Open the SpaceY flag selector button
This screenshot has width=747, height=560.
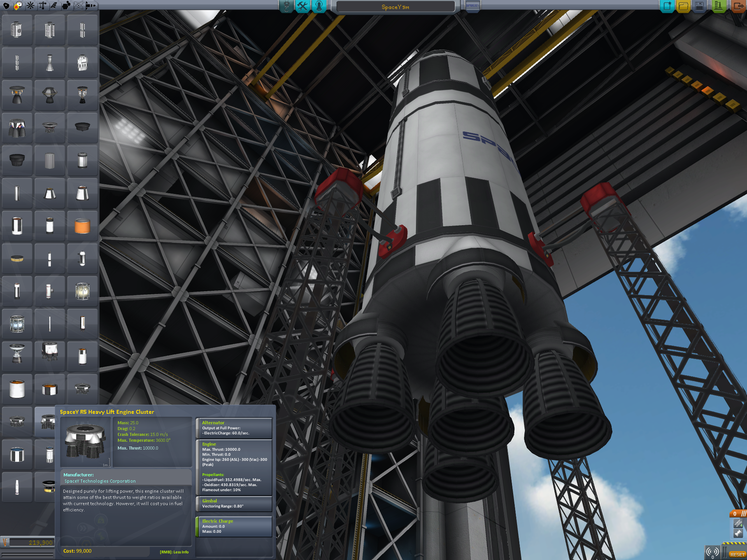472,6
